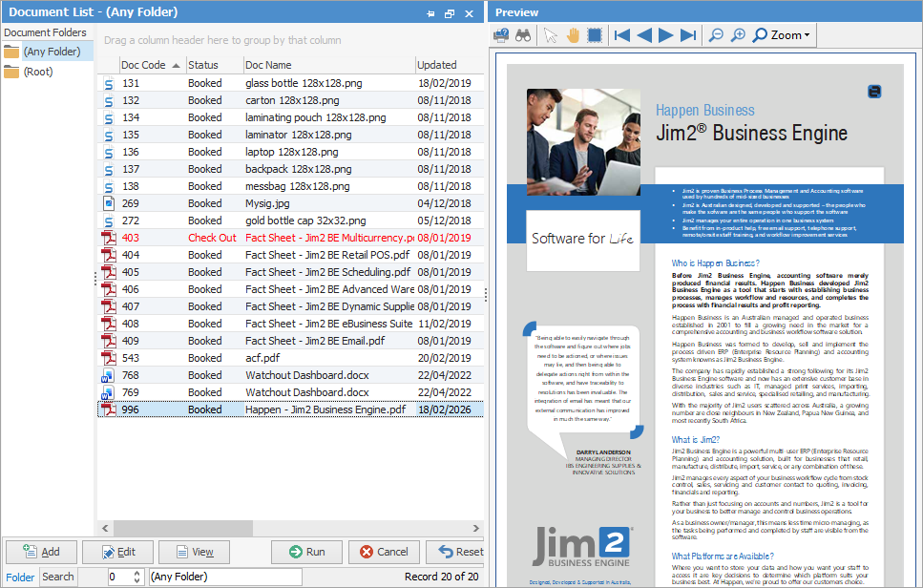The image size is (923, 588).
Task: Go to next page in preview
Action: [x=665, y=35]
